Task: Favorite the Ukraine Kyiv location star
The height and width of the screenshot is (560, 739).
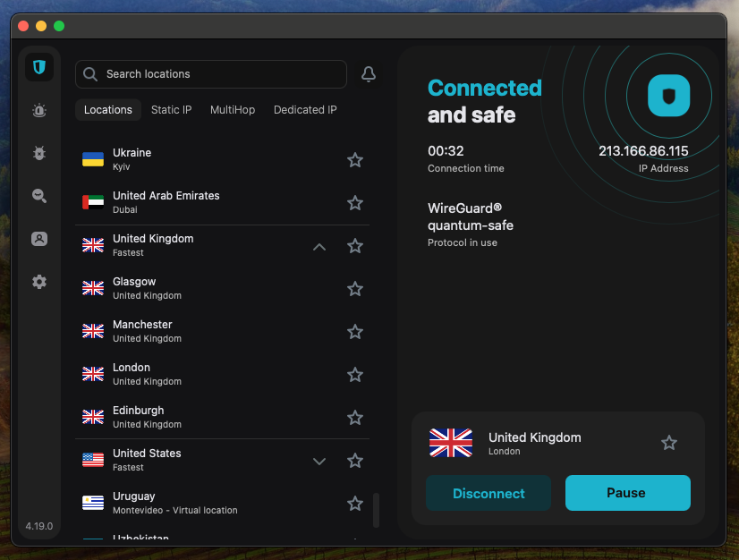Action: tap(355, 160)
